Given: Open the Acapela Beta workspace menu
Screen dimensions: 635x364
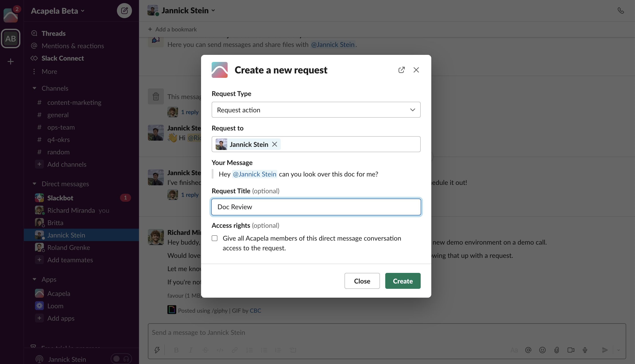Looking at the screenshot, I should click(58, 11).
